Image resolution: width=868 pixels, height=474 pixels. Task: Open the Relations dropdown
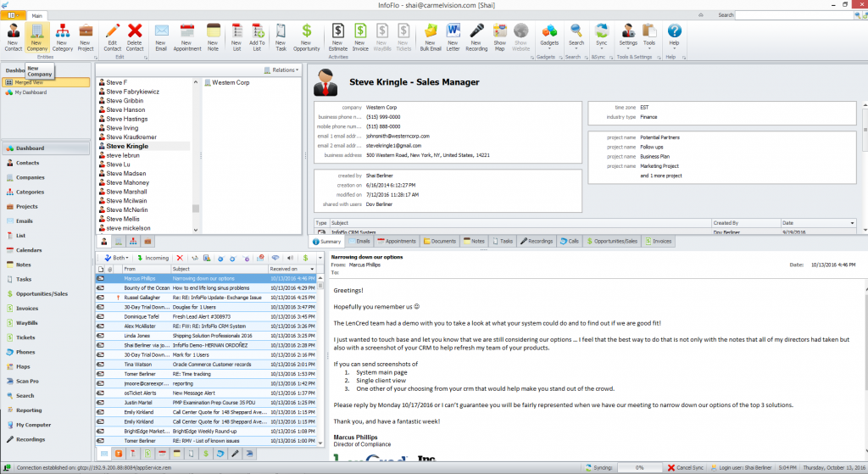pos(281,70)
